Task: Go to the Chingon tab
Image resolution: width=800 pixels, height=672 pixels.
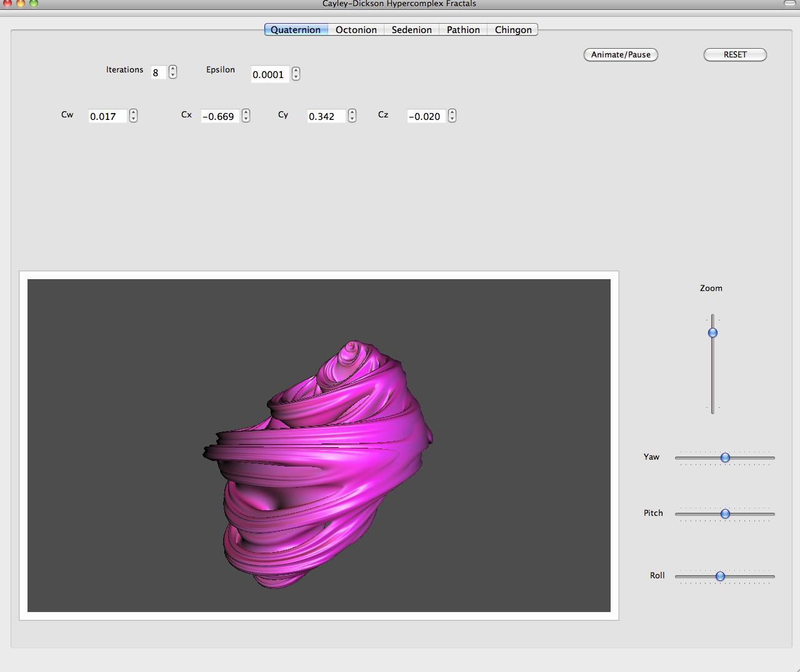Action: 513,29
